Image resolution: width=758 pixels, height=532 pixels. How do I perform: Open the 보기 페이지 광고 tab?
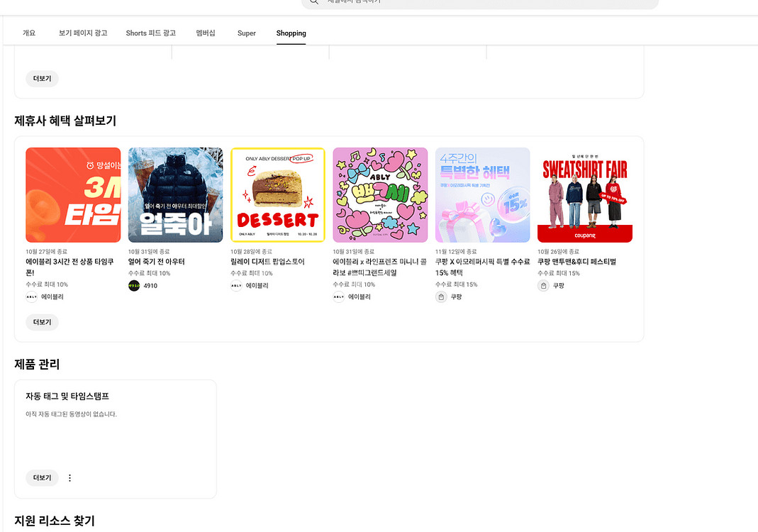coord(83,33)
